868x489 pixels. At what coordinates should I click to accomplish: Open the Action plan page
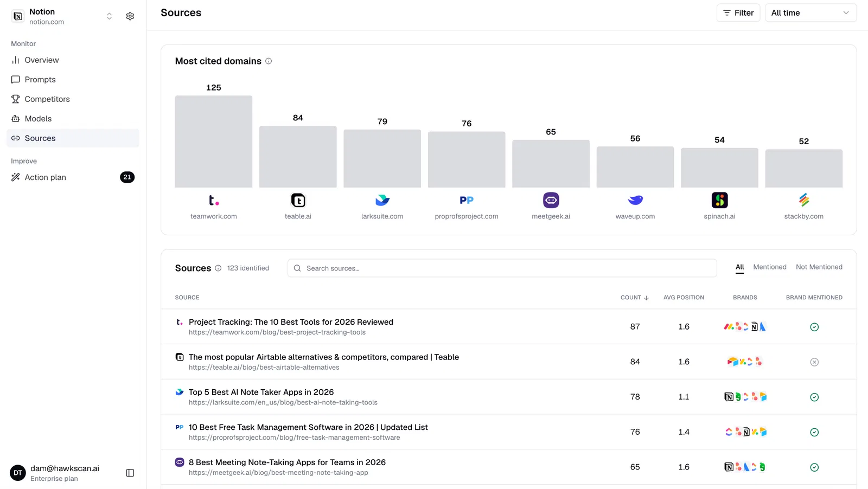[x=73, y=177]
